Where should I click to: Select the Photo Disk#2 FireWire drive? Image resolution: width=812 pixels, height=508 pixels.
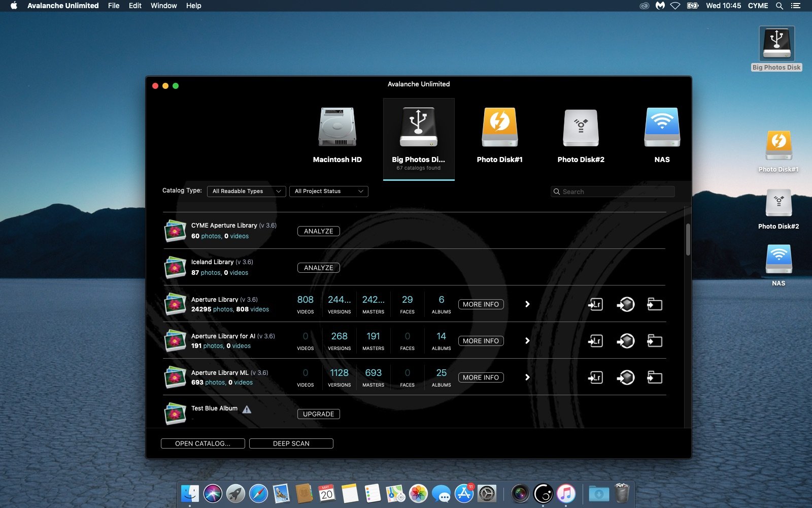pyautogui.click(x=581, y=127)
